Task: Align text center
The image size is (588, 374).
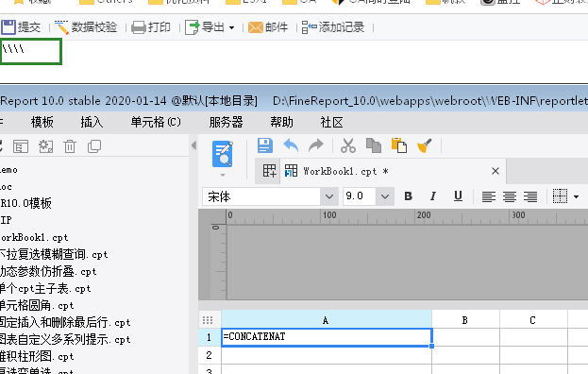Action: coord(510,196)
